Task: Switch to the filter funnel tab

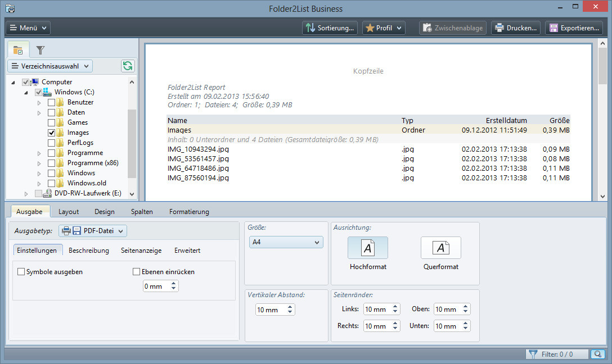Action: tap(40, 50)
